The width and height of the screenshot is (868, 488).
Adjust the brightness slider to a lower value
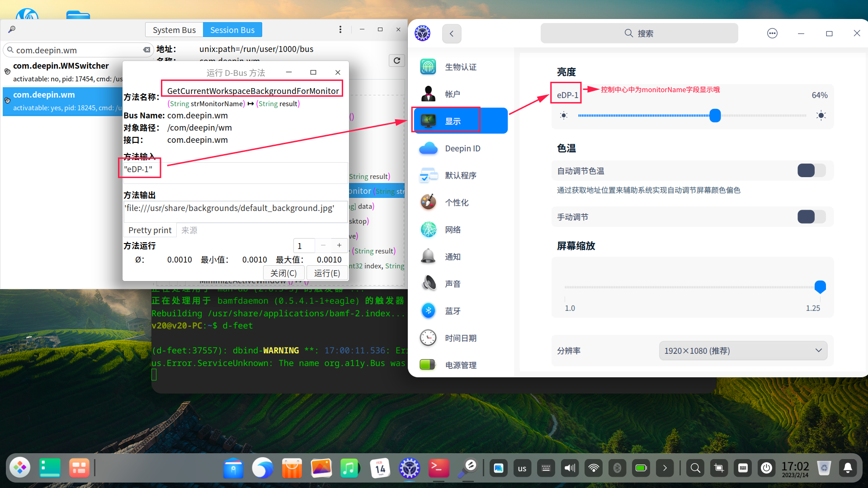coord(633,115)
